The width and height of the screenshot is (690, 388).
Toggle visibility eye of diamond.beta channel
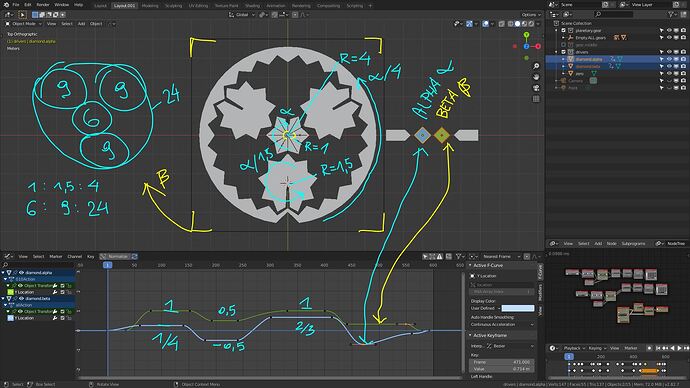21,299
